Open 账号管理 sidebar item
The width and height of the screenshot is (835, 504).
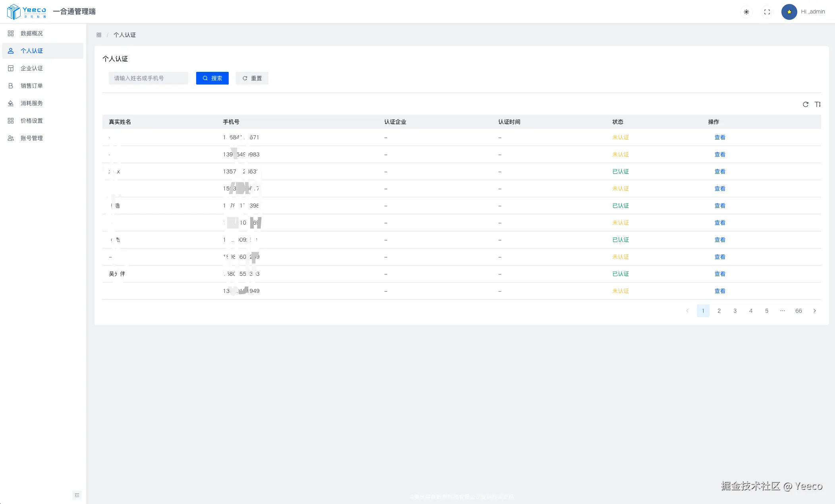pyautogui.click(x=32, y=138)
